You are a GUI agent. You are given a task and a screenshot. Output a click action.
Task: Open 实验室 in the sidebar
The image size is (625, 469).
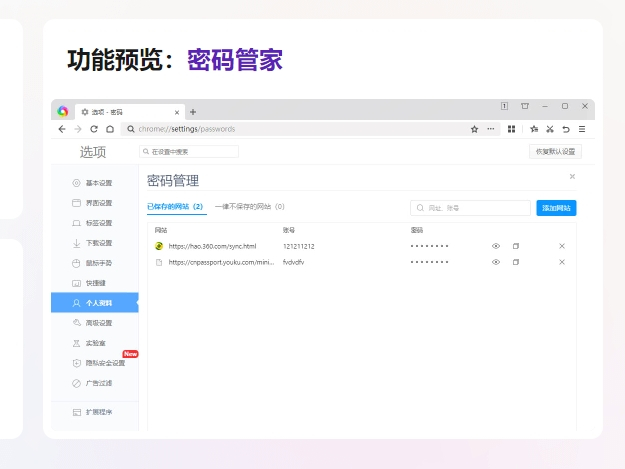tap(95, 343)
